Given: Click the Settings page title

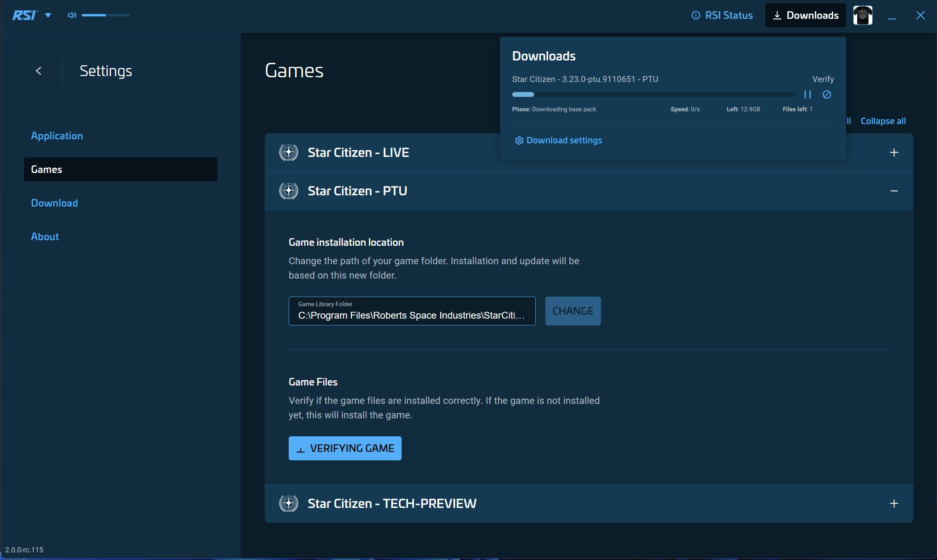Looking at the screenshot, I should click(106, 71).
